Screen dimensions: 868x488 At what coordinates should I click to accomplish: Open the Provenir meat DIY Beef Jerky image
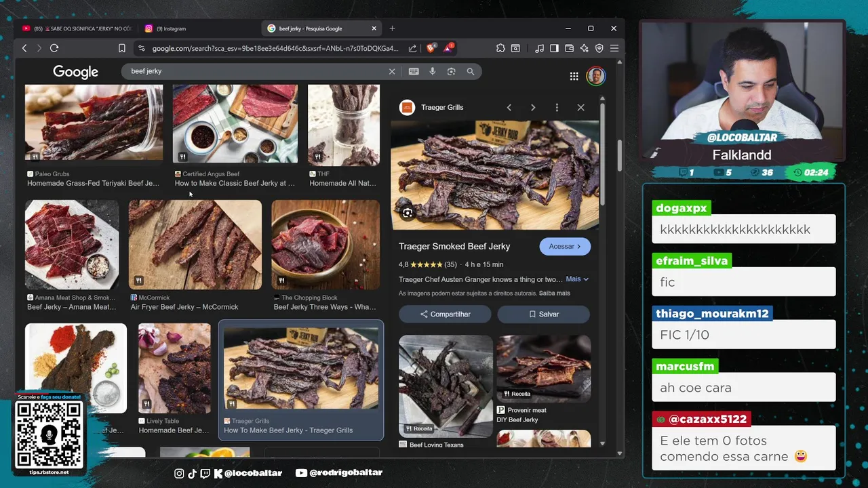544,368
